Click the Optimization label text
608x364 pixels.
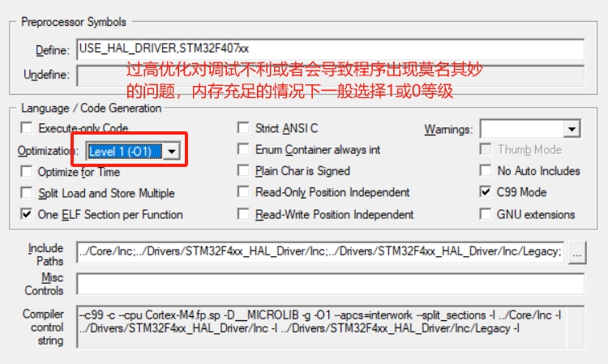(46, 151)
